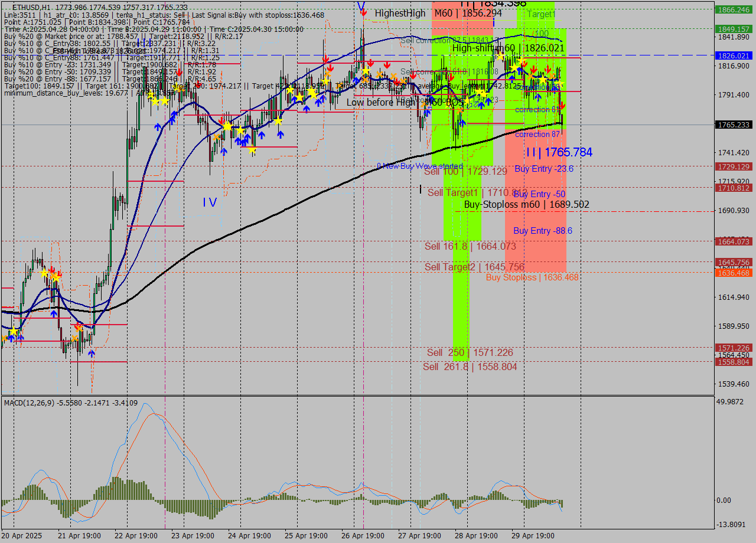This screenshot has width=756, height=543.
Task: Select the '20 Apr 2025' date axis label
Action: [x=22, y=536]
